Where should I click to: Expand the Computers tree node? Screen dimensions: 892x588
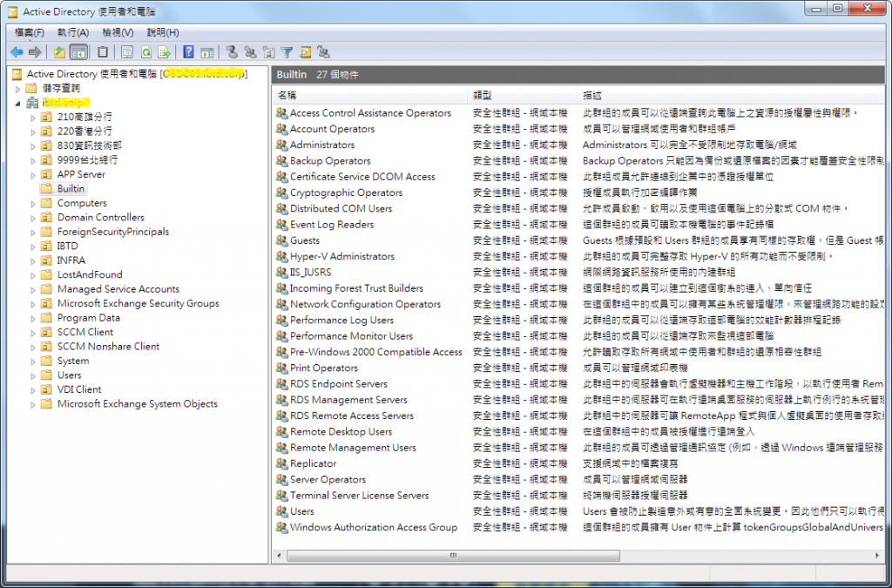(32, 204)
